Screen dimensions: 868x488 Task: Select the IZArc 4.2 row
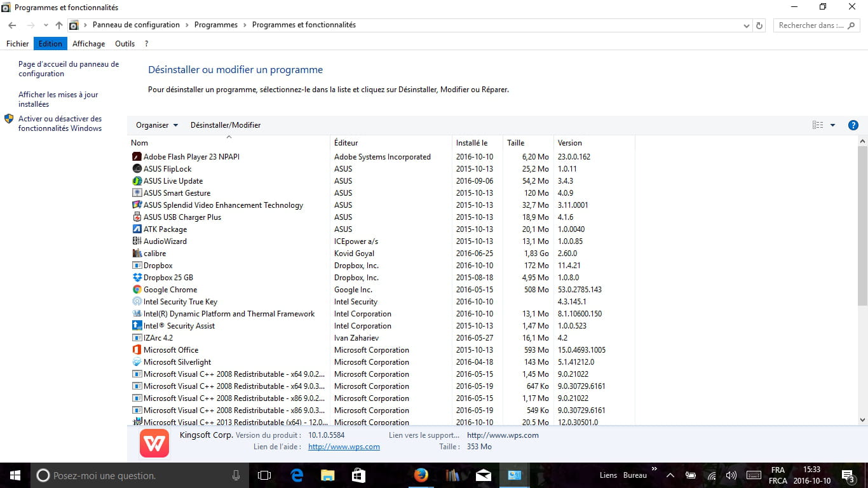point(382,338)
